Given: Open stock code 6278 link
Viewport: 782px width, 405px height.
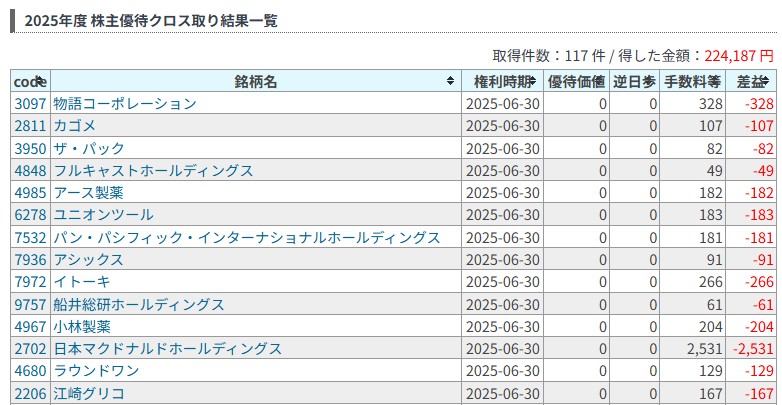Looking at the screenshot, I should coord(30,215).
